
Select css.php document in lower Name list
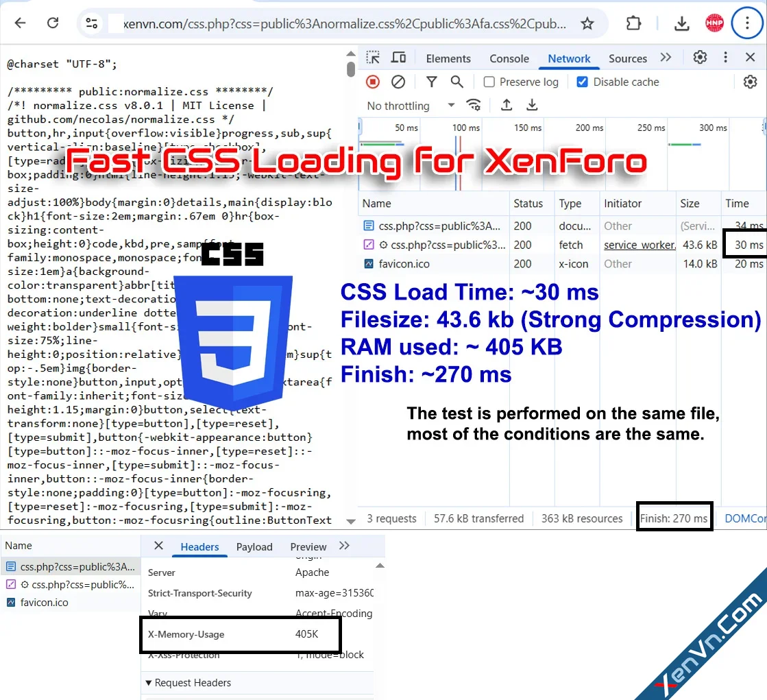pos(71,567)
